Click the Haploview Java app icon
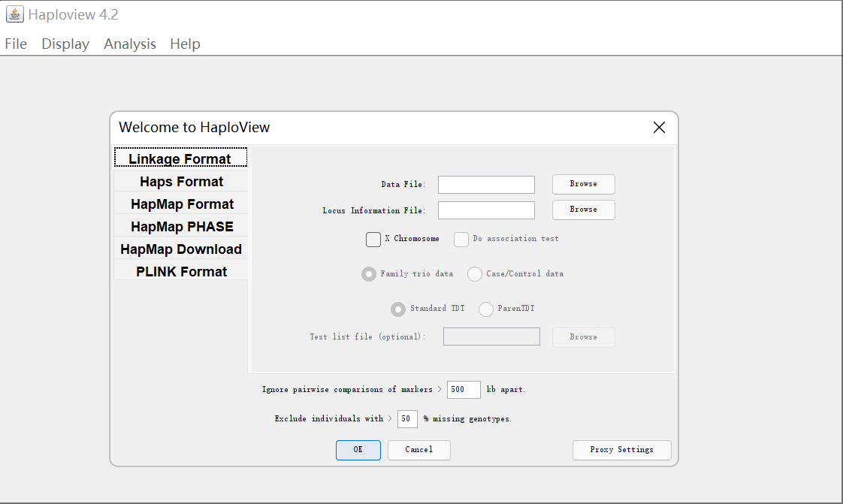Viewport: 843px width, 504px height. (x=14, y=14)
